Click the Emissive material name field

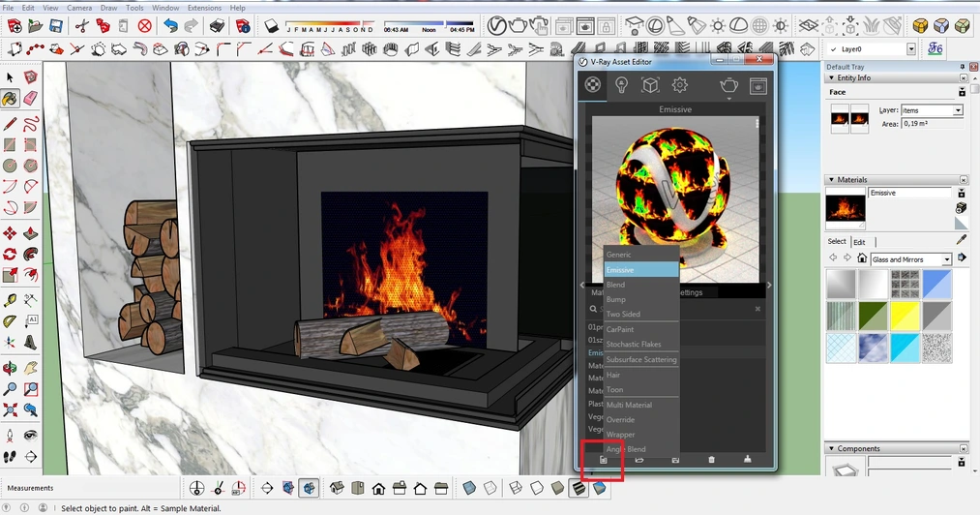910,193
